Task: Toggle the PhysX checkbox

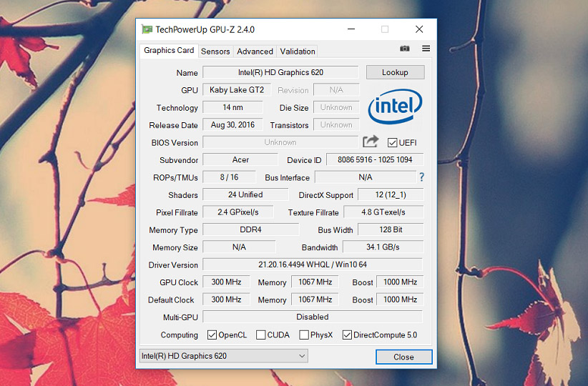Action: pyautogui.click(x=304, y=335)
